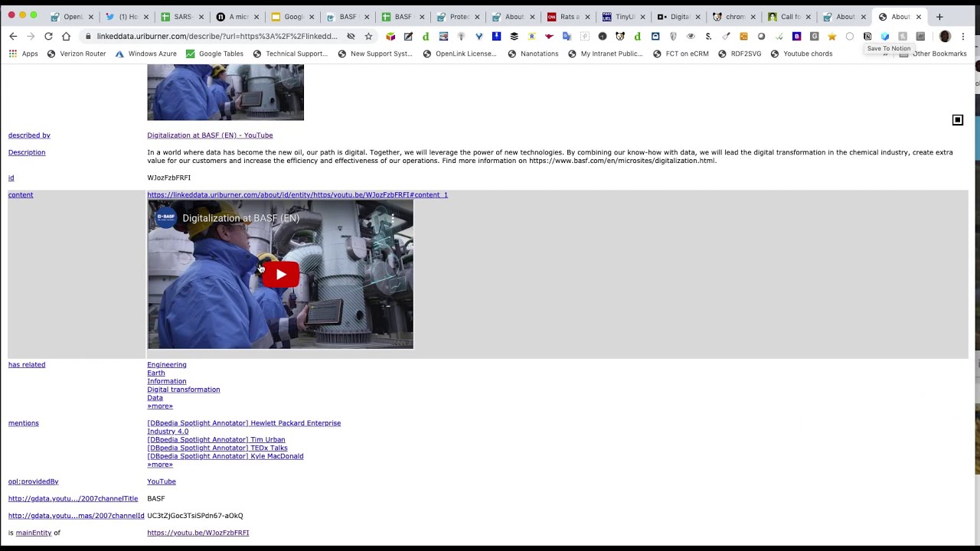
Task: Click the blue 'B' extension icon
Action: click(796, 36)
